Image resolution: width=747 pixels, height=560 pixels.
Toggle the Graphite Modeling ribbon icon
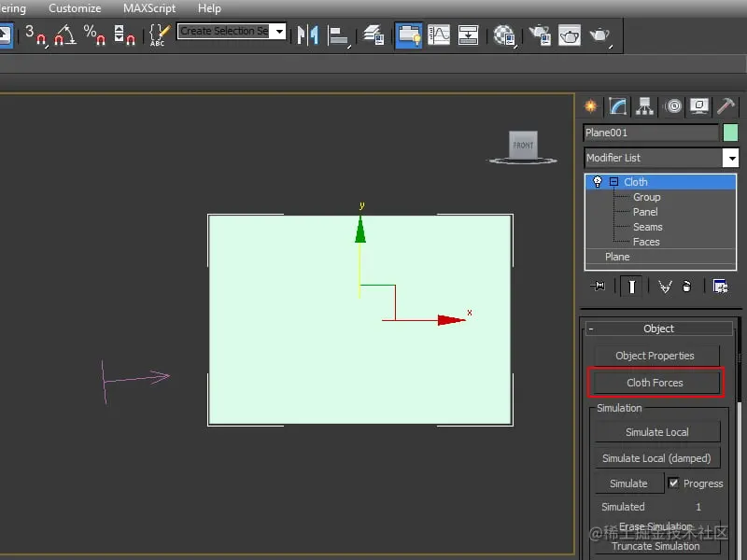click(408, 35)
